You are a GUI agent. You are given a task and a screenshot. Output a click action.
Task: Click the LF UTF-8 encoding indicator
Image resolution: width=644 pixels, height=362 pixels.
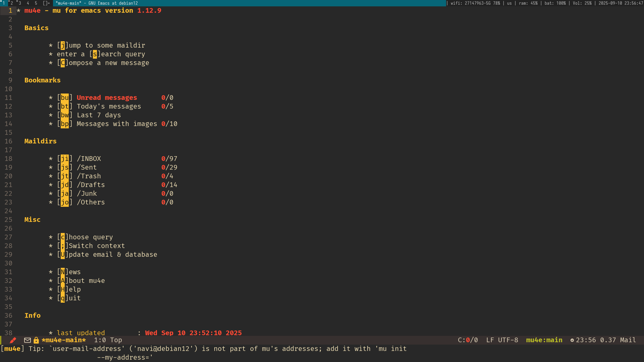point(502,340)
